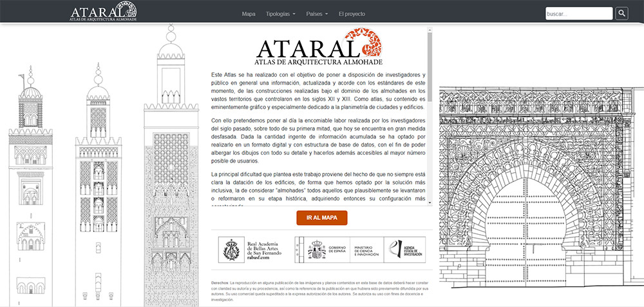The height and width of the screenshot is (307, 644).
Task: Open the El proyecto page
Action: 352,14
